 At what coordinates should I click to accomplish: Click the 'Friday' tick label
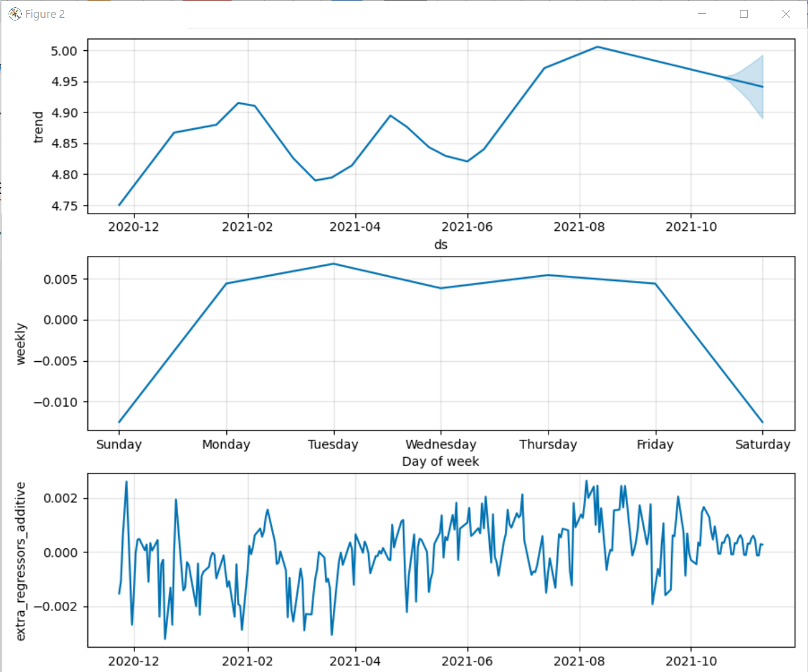click(655, 444)
